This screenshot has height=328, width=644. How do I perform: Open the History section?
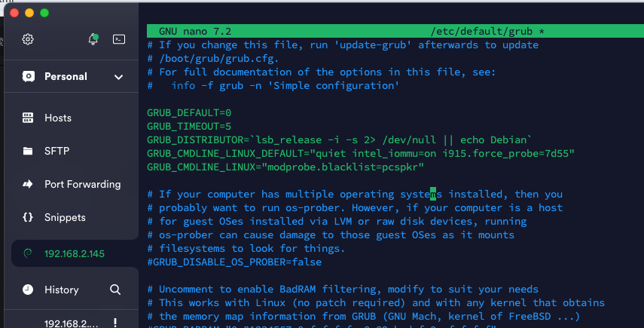[x=62, y=290]
